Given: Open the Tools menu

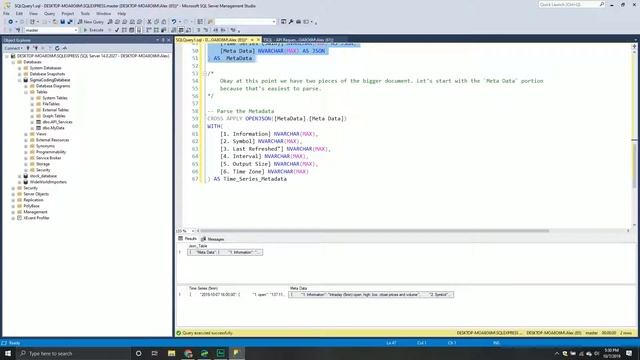Looking at the screenshot, I should (85, 13).
